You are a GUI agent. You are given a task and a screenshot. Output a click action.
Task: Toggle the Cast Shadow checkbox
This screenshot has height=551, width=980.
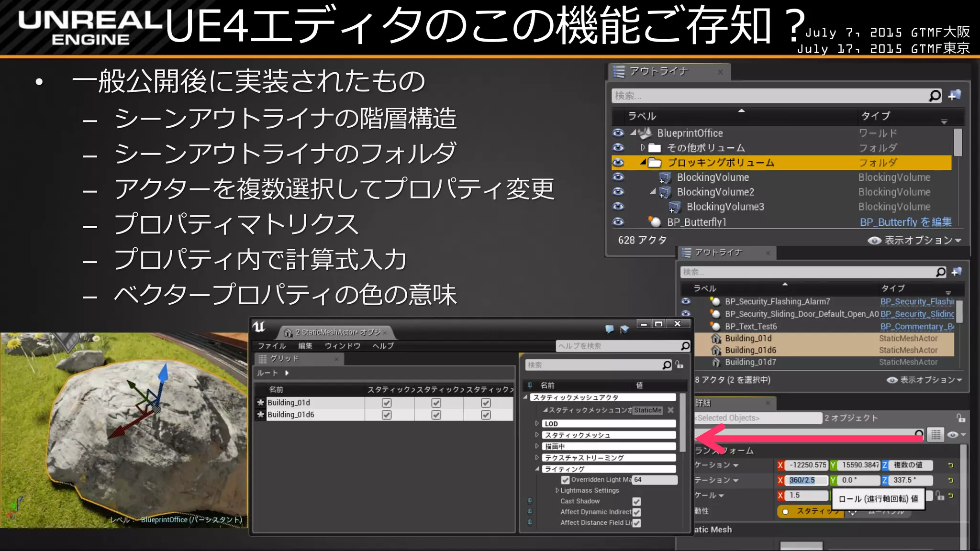[x=636, y=501]
